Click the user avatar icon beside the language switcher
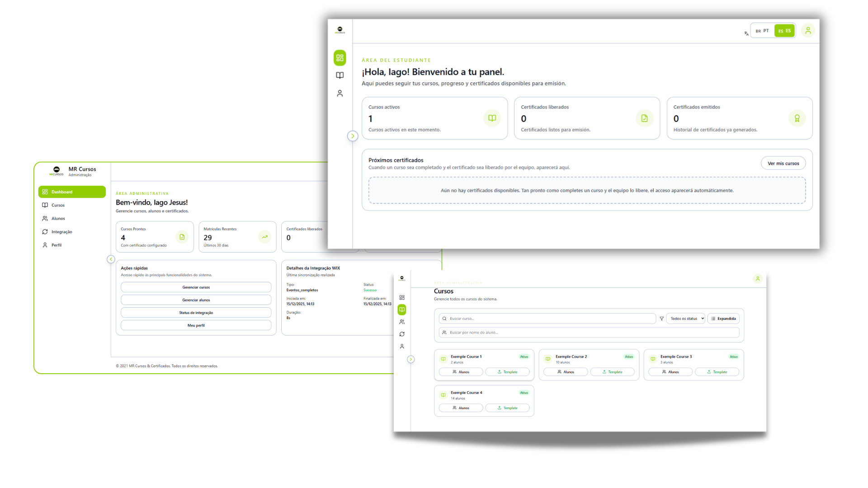The image size is (868, 488). 807,31
